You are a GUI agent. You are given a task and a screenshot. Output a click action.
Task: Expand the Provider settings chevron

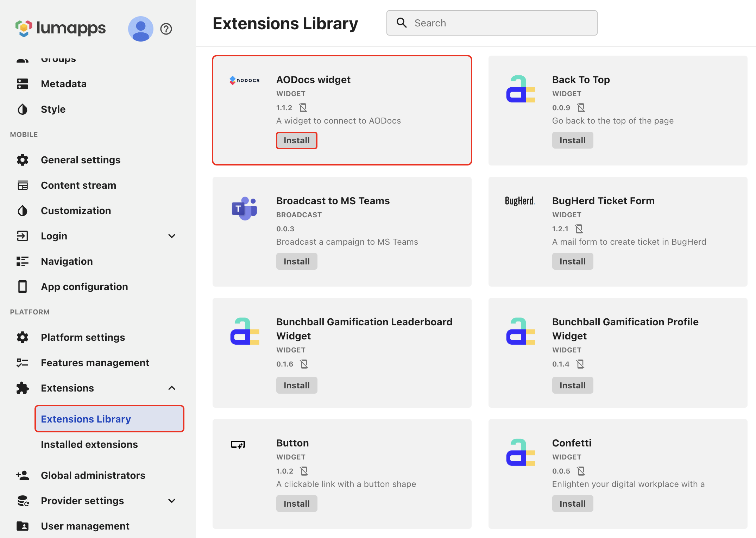pyautogui.click(x=172, y=501)
